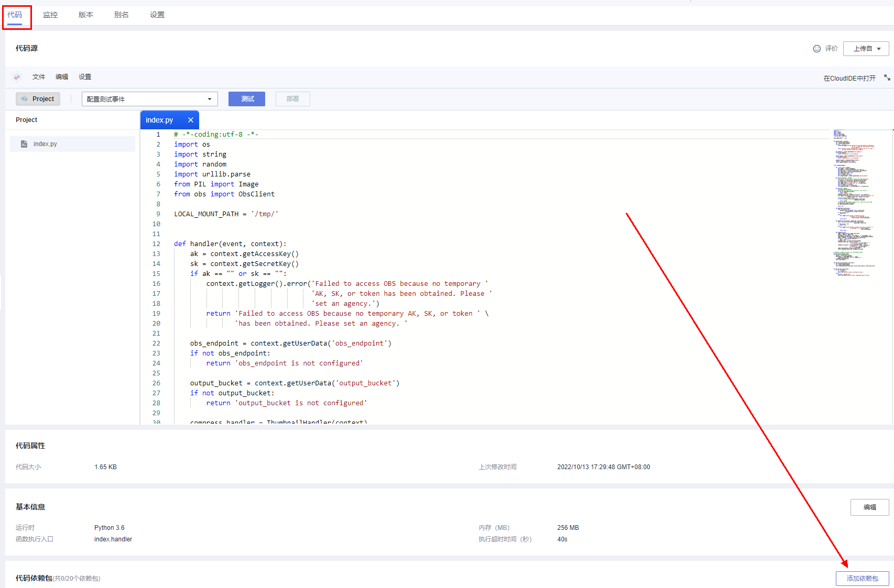This screenshot has width=894, height=588.
Task: Open the 文件 menu in the editor
Action: click(39, 77)
